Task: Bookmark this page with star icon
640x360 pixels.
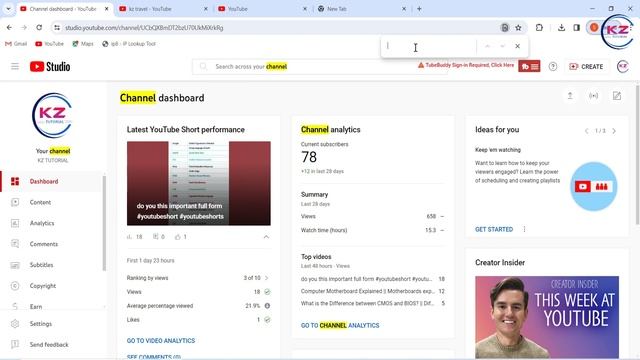Action: coord(518,27)
